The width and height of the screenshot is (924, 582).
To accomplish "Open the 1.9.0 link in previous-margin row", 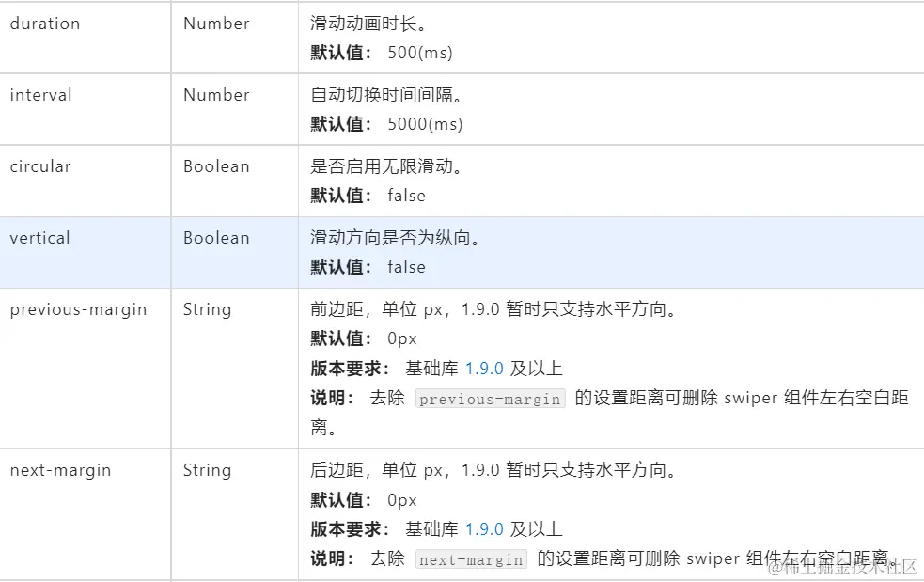I will (x=484, y=369).
